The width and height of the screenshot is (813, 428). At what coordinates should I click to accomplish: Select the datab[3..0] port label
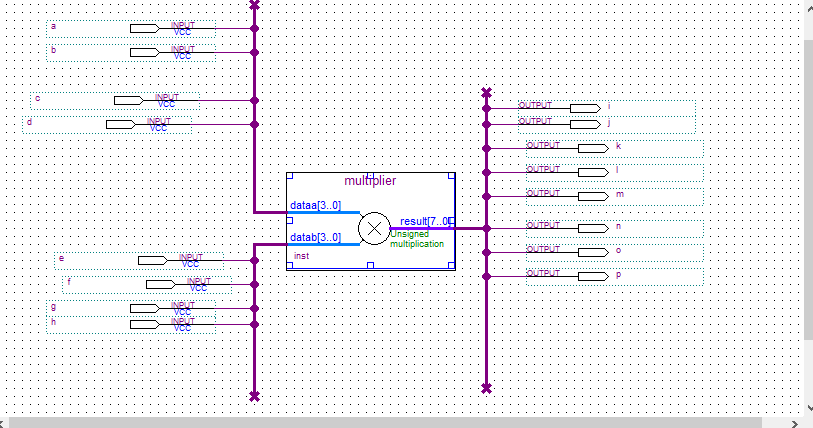click(x=315, y=238)
